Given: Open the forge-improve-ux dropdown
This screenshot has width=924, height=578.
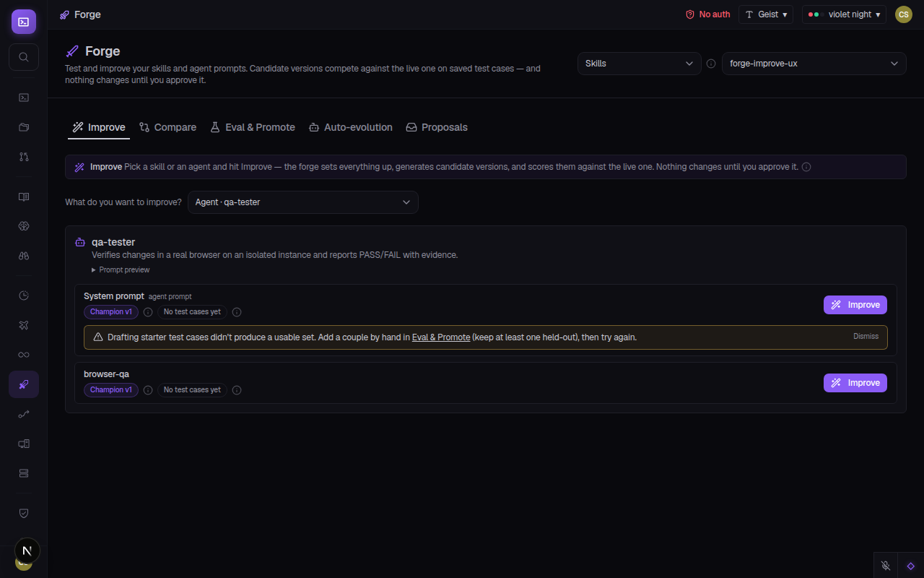Looking at the screenshot, I should click(x=814, y=64).
